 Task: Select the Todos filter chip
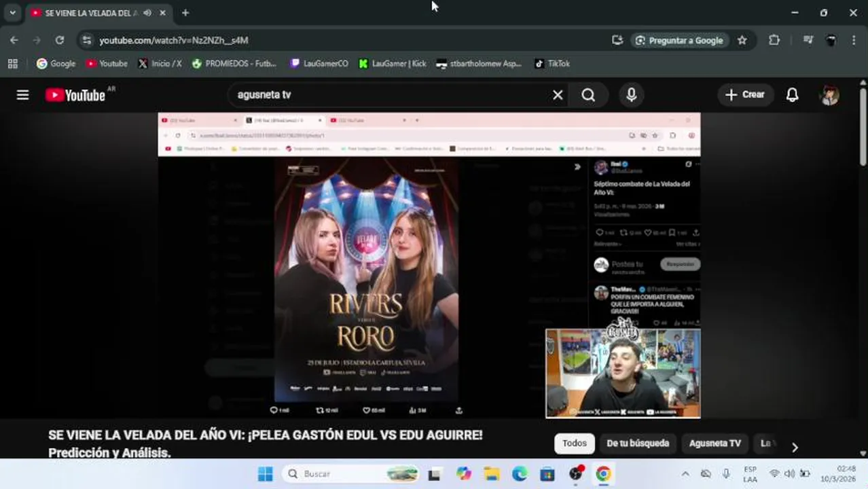(575, 443)
